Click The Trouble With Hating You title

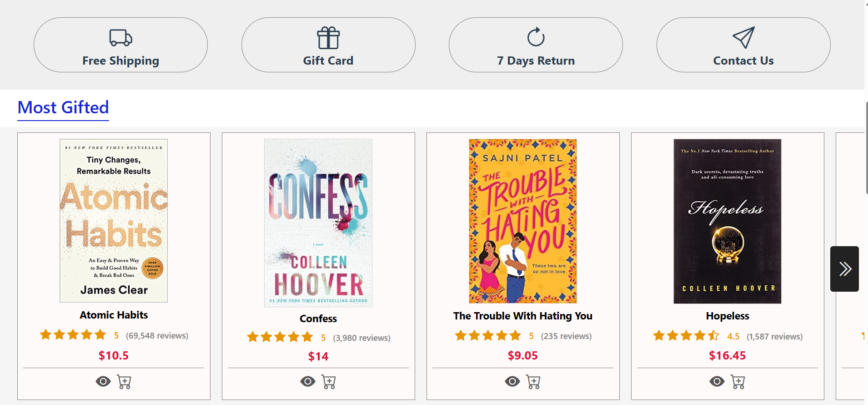523,316
